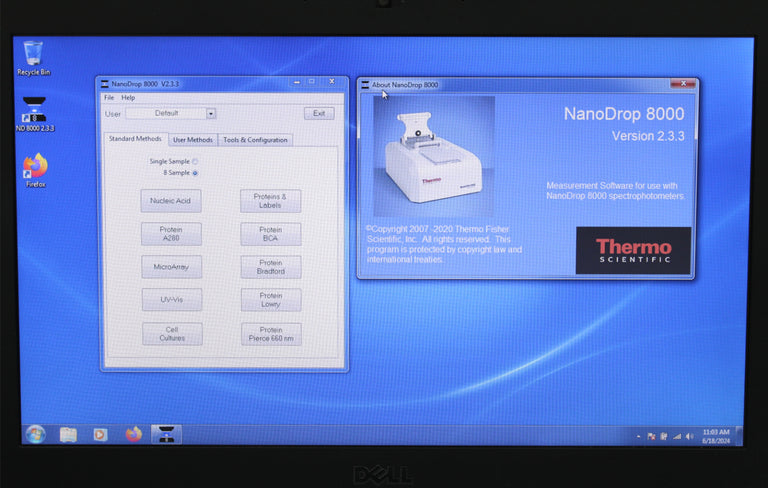This screenshot has height=488, width=768.
Task: Start the Protein Bradford method
Action: pyautogui.click(x=270, y=266)
